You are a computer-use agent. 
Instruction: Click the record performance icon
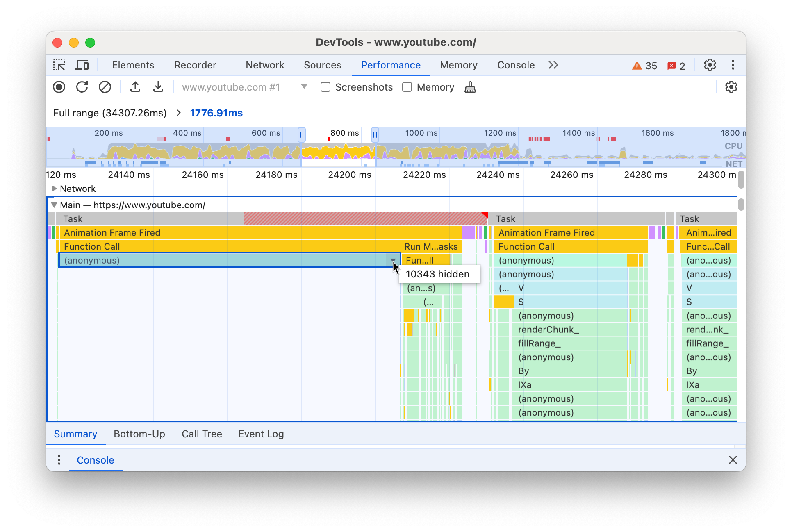point(59,87)
